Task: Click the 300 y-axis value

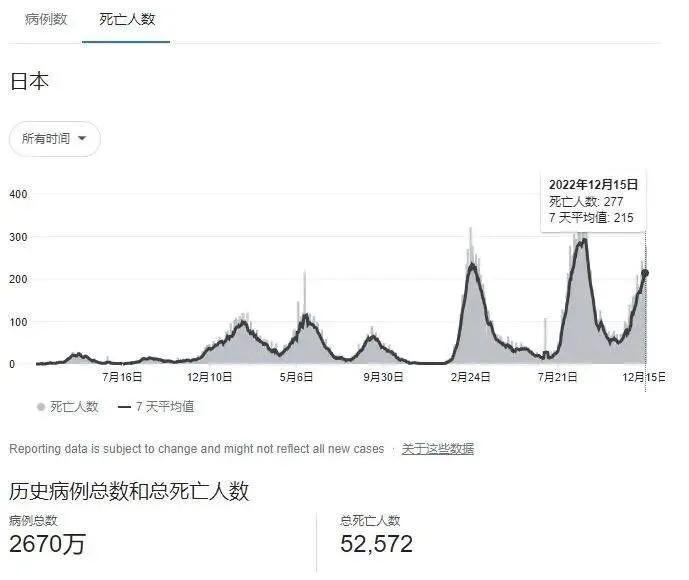Action: pos(18,237)
